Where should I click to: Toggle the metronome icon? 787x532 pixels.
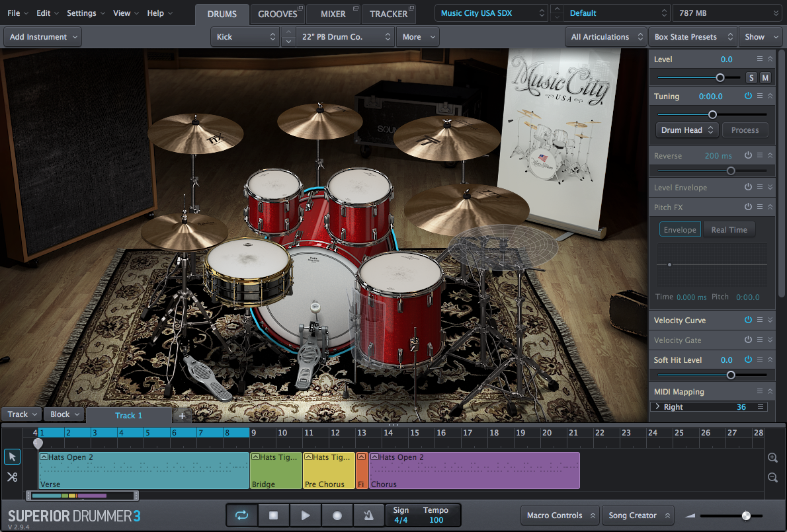point(369,515)
